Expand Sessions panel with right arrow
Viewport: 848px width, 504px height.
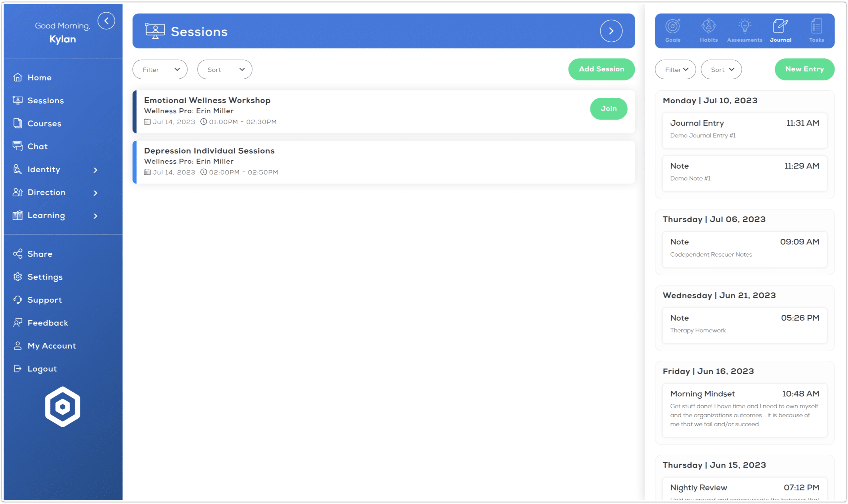[x=611, y=31]
